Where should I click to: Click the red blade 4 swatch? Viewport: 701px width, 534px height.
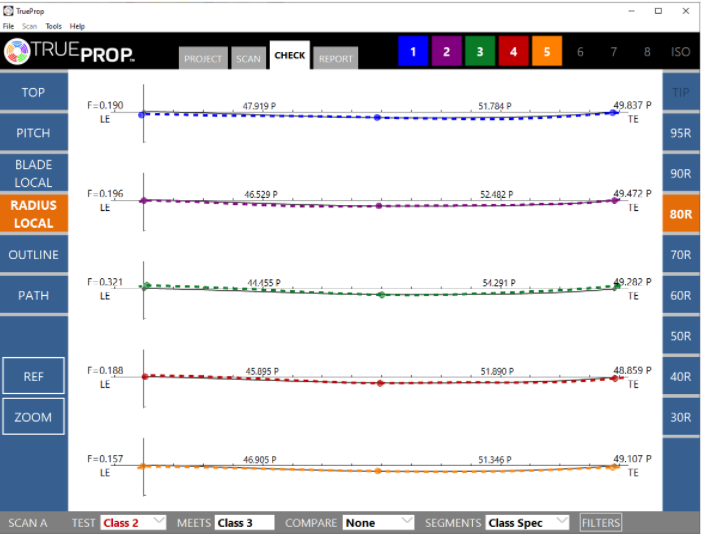click(514, 51)
